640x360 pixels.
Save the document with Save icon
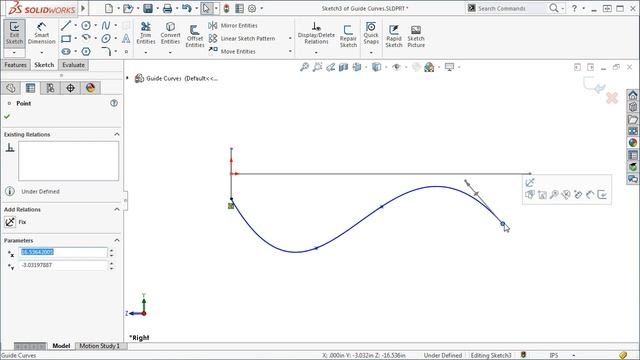148,8
